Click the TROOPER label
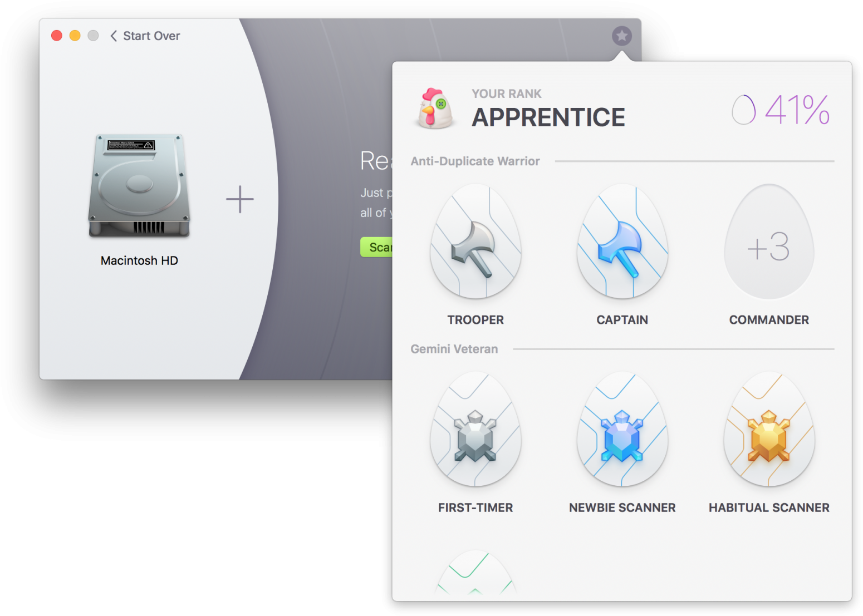This screenshot has width=863, height=616. 475,320
